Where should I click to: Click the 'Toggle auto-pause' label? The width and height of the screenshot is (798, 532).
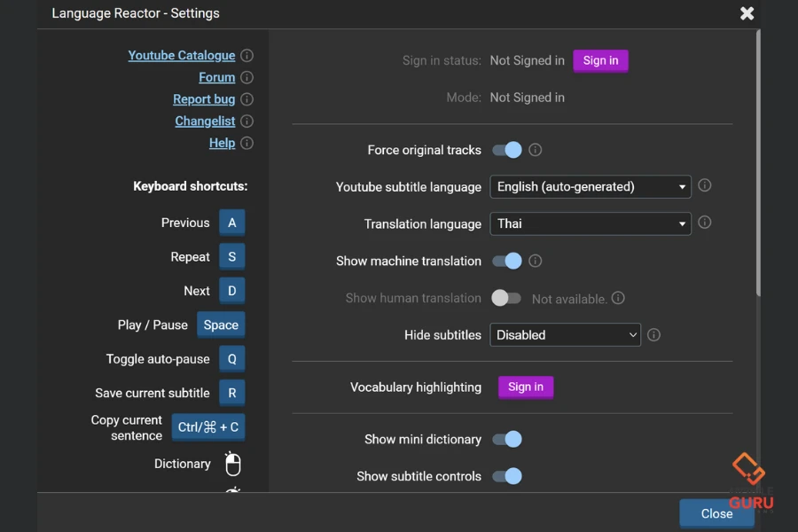[x=158, y=359]
